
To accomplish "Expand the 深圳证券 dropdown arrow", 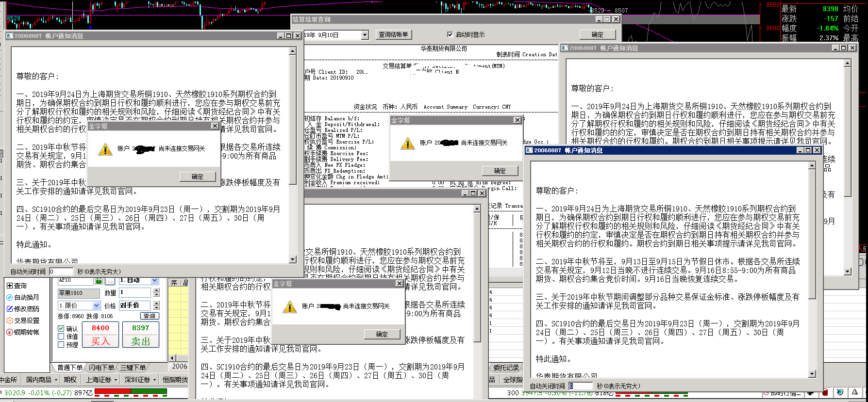I will (x=154, y=380).
